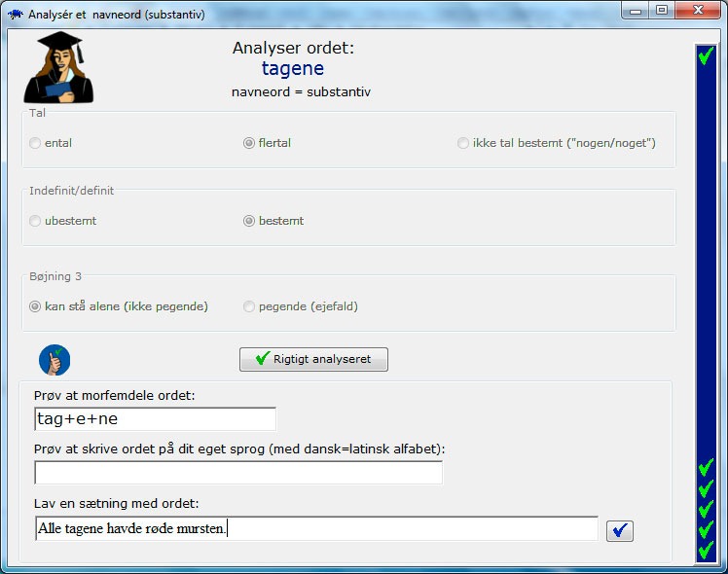Click the sentence input with Alle tagene
The height and width of the screenshot is (574, 728).
tap(316, 528)
